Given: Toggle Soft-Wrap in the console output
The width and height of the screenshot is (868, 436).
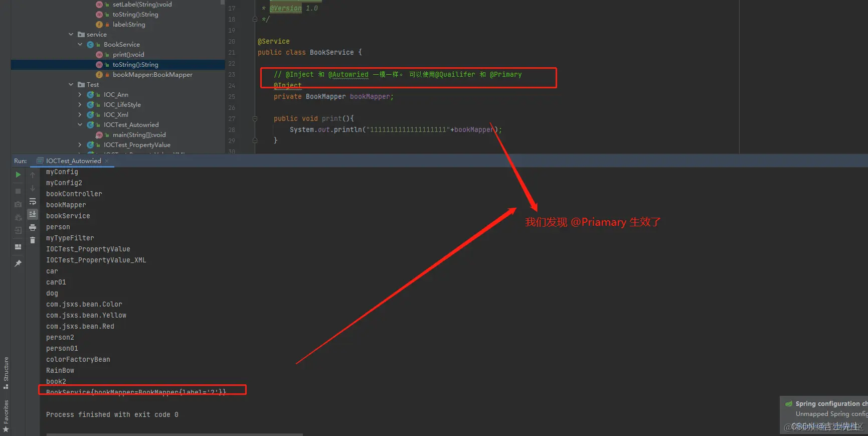Looking at the screenshot, I should coord(33,201).
